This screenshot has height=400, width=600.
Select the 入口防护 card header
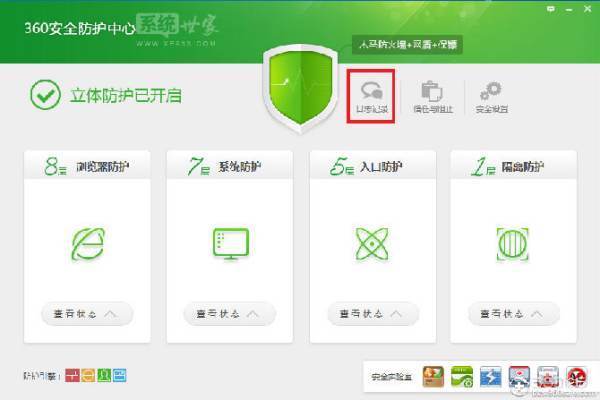373,165
